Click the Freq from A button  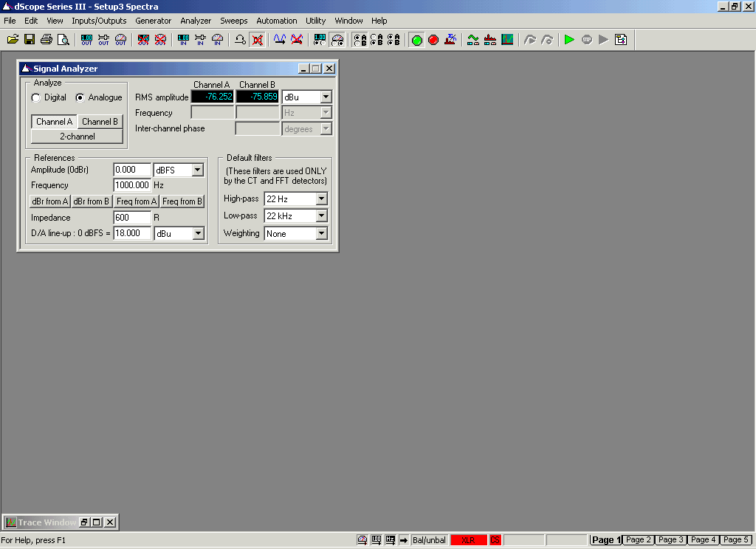pyautogui.click(x=137, y=201)
